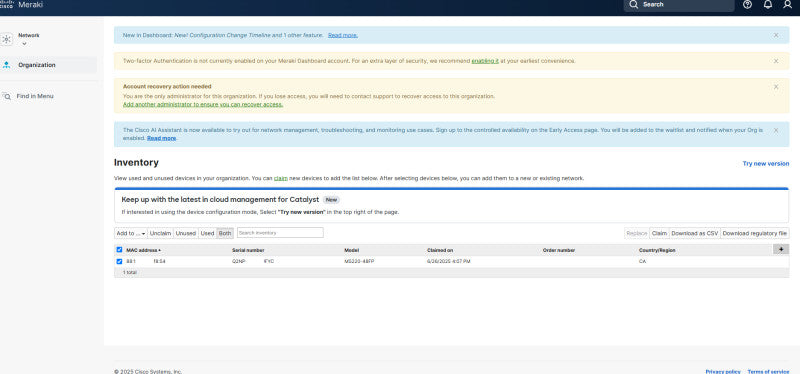Open the Terms of service footer link

pyautogui.click(x=768, y=371)
